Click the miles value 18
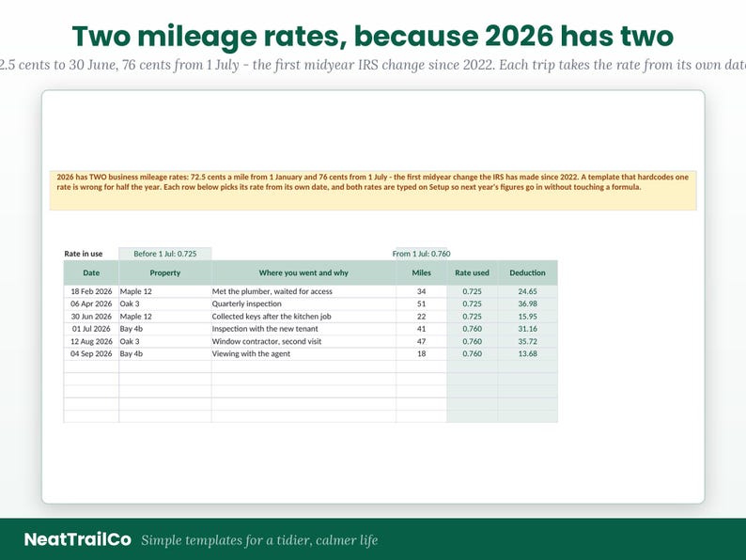Image resolution: width=746 pixels, height=560 pixels. pos(421,353)
